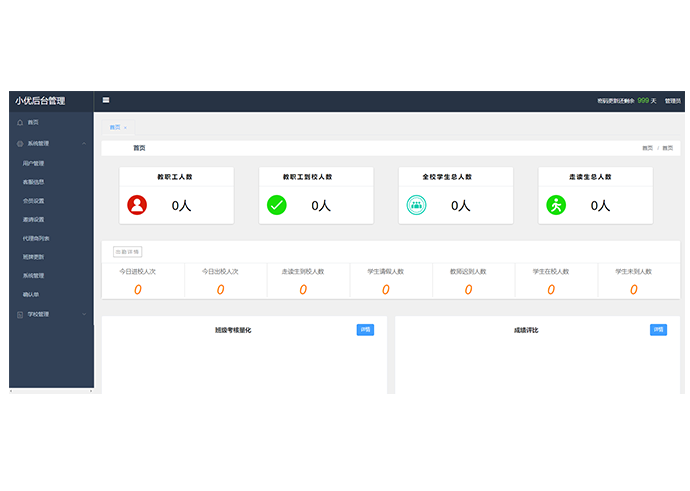Open 首页 in the sidebar menu
The width and height of the screenshot is (690, 491).
coord(51,122)
